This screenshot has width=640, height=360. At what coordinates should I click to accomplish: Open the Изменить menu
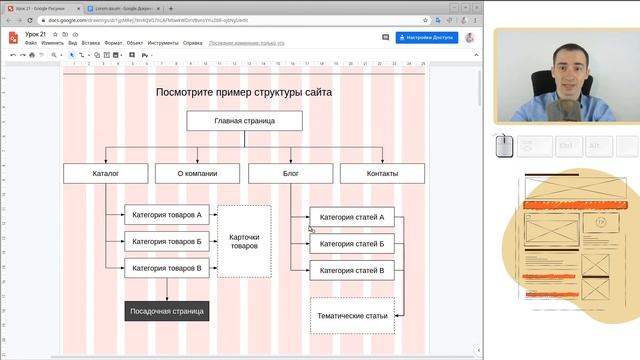52,43
